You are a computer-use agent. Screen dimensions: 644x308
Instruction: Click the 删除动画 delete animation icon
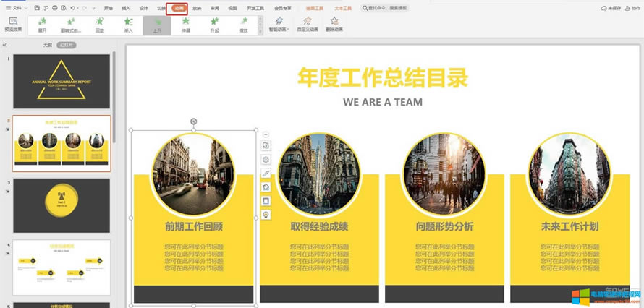click(334, 25)
